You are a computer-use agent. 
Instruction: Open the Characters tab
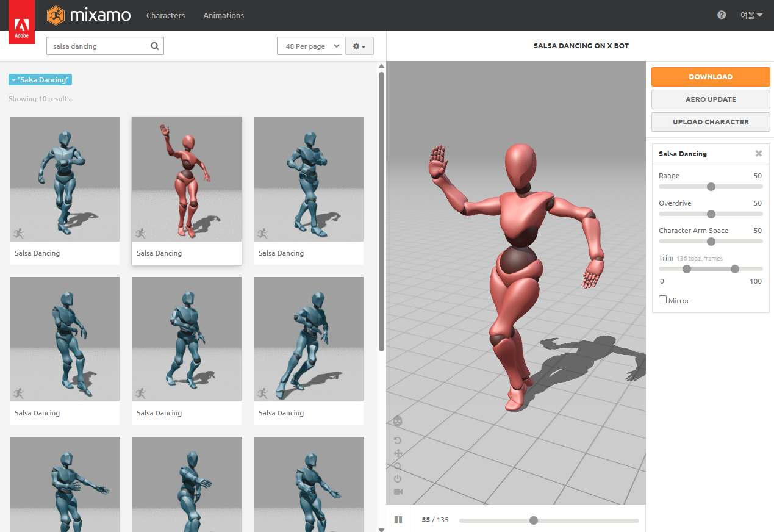[x=165, y=15]
